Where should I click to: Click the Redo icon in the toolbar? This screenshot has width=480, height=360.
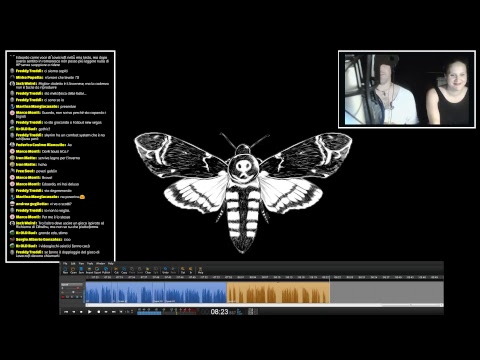173,270
